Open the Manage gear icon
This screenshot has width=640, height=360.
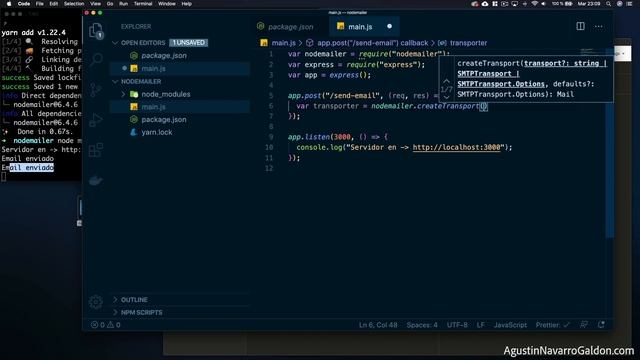point(96,302)
